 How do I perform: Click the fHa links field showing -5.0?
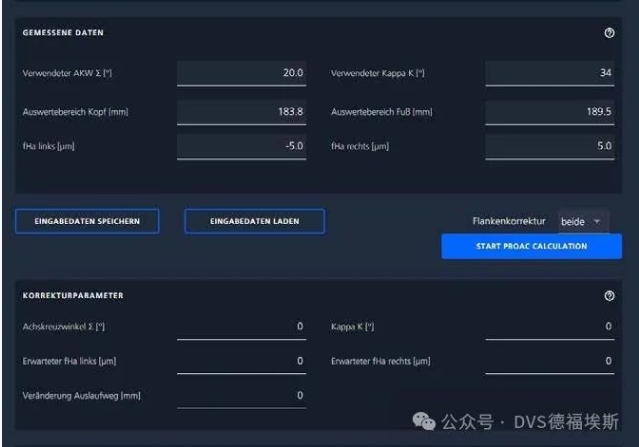tap(241, 147)
